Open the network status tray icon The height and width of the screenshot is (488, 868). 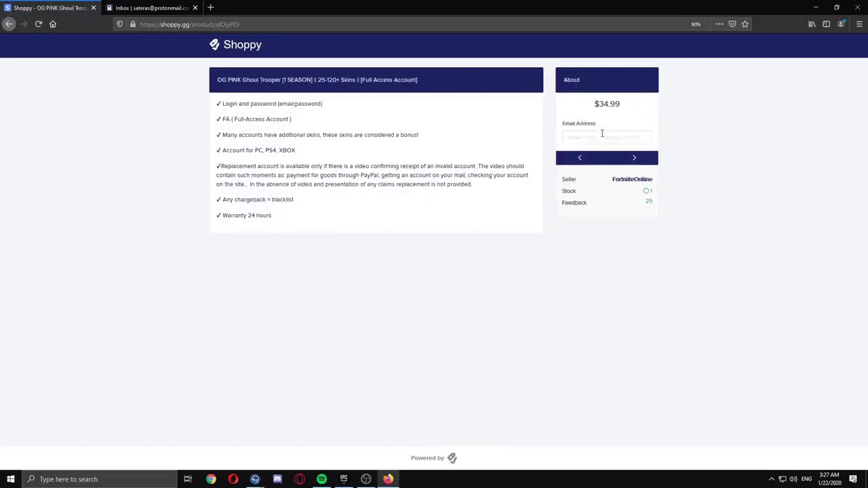click(782, 479)
